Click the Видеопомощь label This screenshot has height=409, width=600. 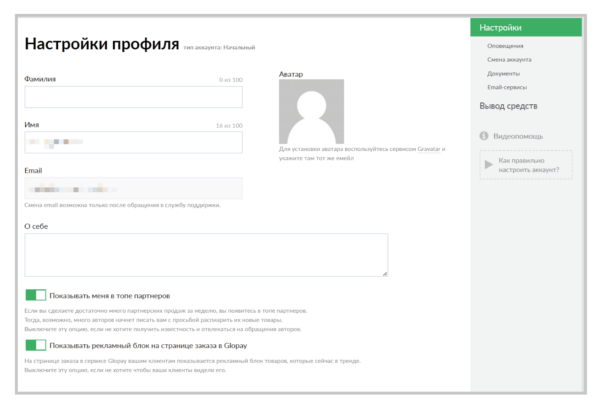tap(518, 136)
